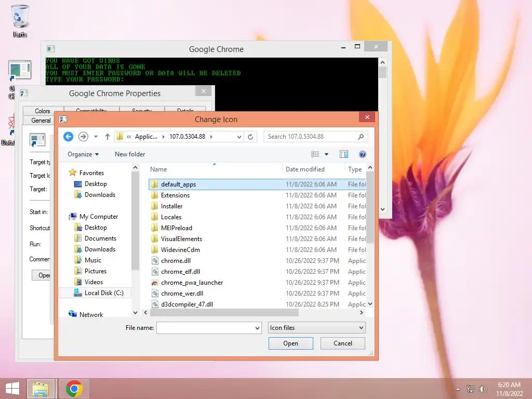Select the default_apps folder icon
Screen dimensions: 532x399
pyautogui.click(x=154, y=184)
